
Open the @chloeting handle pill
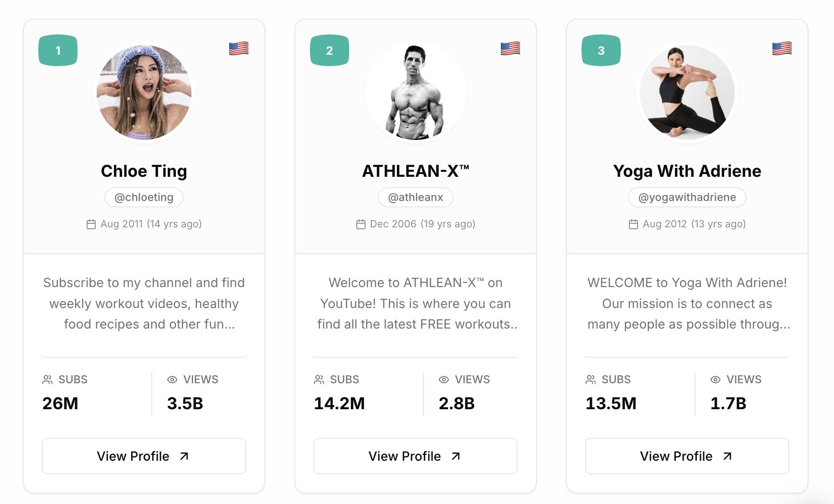144,197
